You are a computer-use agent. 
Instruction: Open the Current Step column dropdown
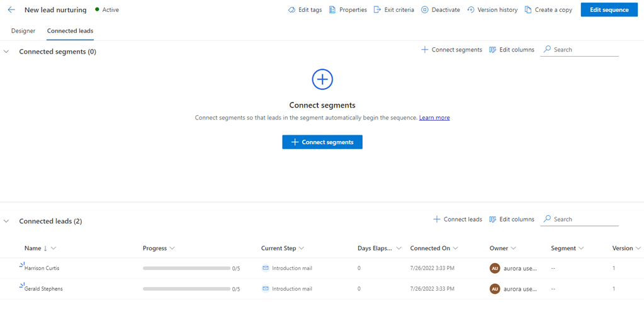pyautogui.click(x=302, y=248)
